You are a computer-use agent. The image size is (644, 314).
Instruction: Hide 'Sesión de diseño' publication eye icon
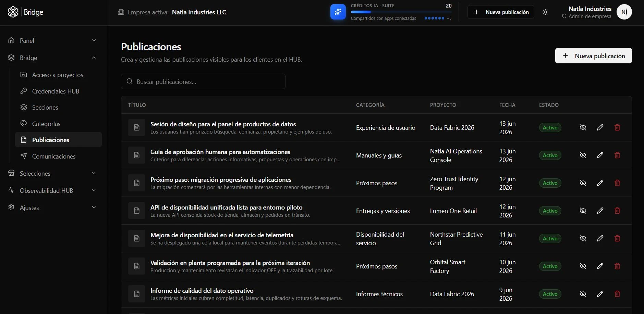583,127
